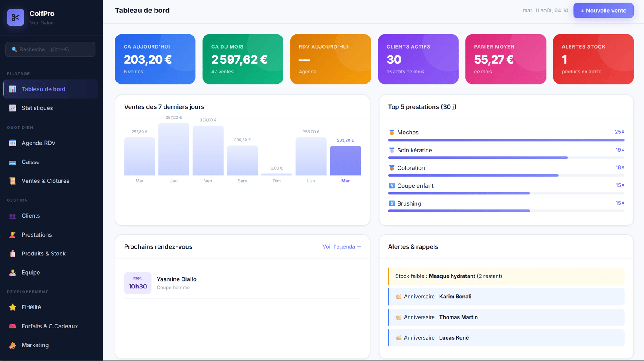Click the Agenda RDV calendar icon
This screenshot has height=361, width=644.
point(12,143)
